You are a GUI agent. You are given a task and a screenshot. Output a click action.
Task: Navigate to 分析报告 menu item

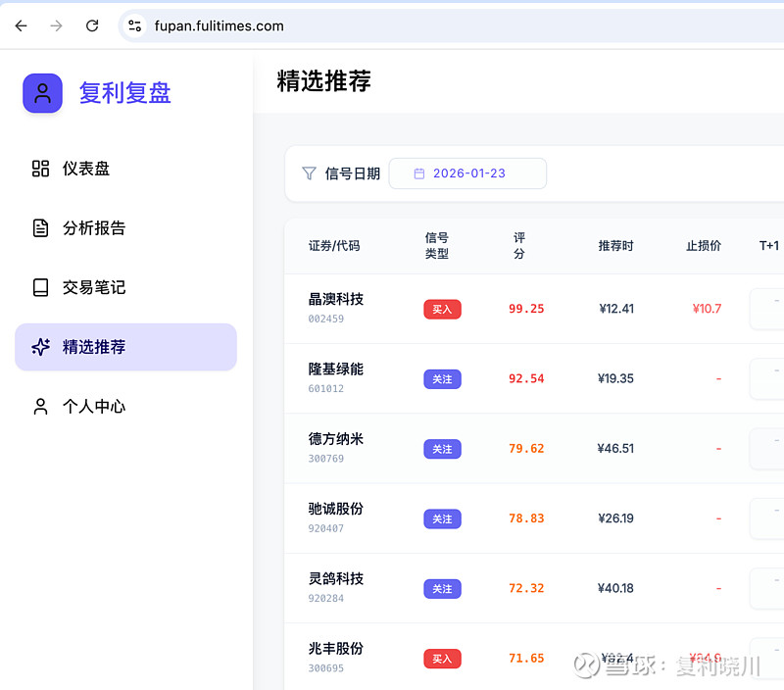pyautogui.click(x=94, y=228)
